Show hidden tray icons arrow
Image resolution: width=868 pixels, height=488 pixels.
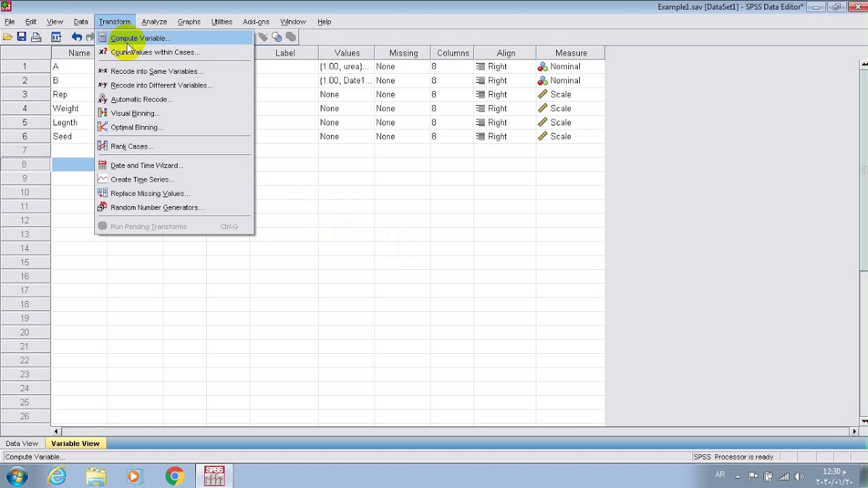coord(738,476)
